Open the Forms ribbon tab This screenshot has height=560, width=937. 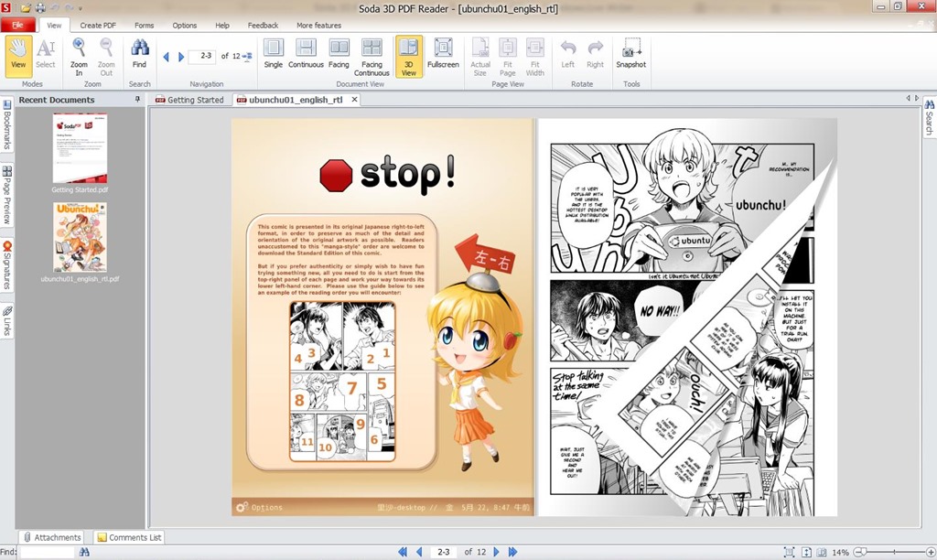(144, 25)
